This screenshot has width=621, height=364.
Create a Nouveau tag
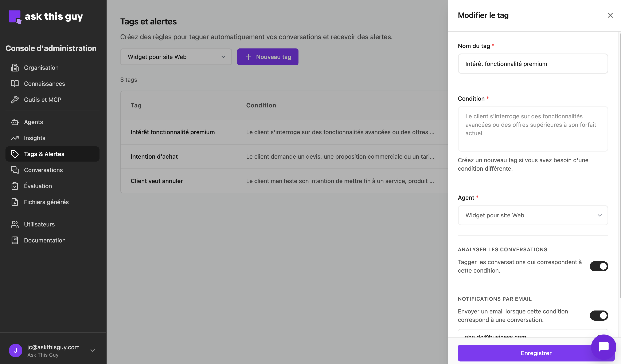pyautogui.click(x=268, y=57)
